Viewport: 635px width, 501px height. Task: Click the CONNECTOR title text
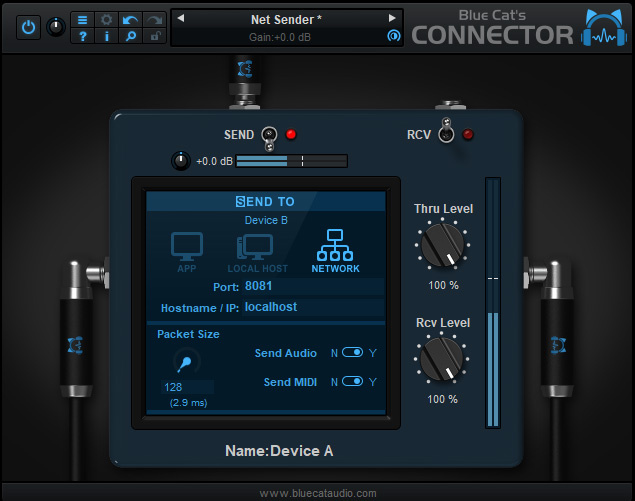click(x=492, y=35)
